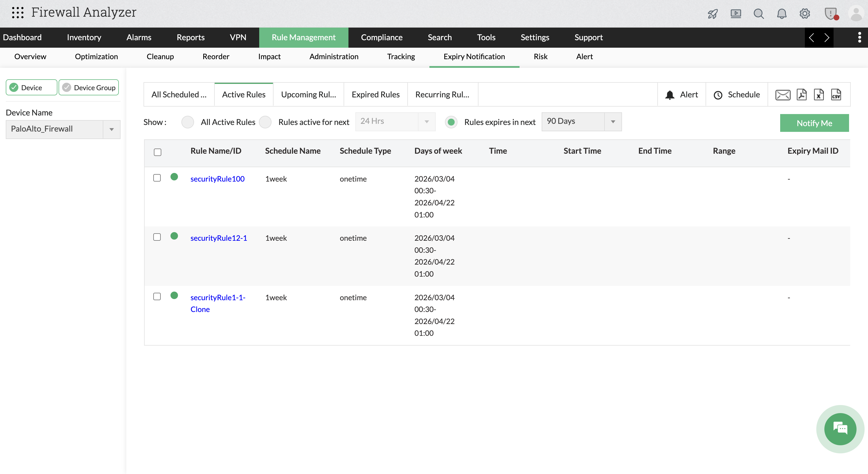Switch to Expired Rules tab
This screenshot has height=474, width=868.
[375, 95]
